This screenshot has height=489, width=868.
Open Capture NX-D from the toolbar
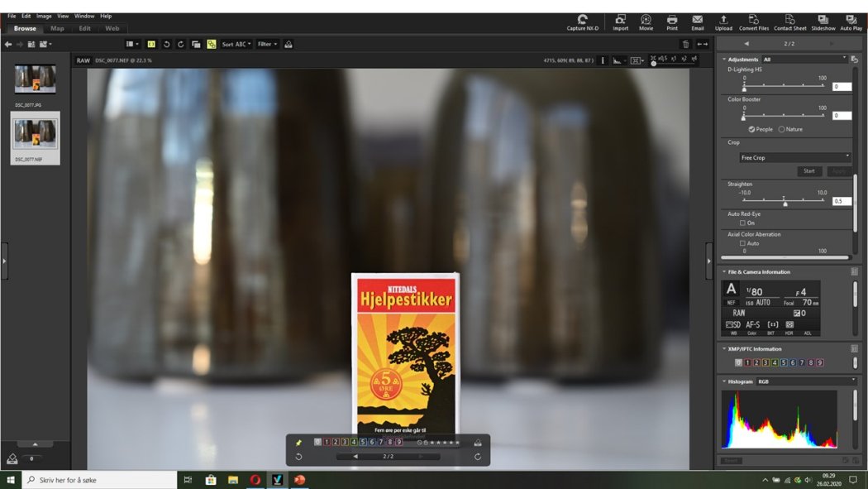[x=582, y=22]
